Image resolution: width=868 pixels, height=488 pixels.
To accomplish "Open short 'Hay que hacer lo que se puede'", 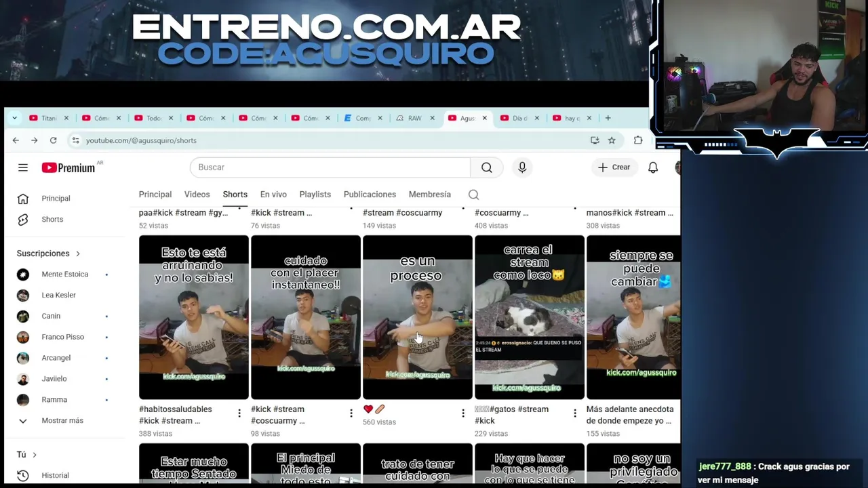I will (530, 464).
